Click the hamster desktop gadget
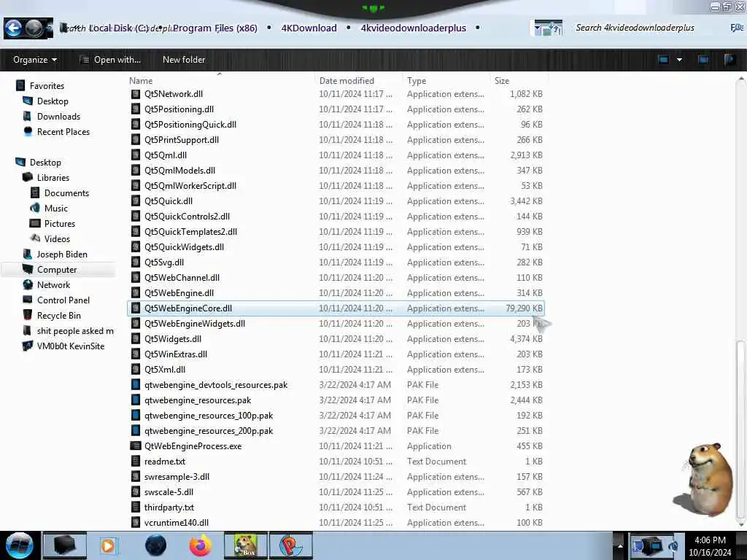The height and width of the screenshot is (560, 747). [705, 478]
